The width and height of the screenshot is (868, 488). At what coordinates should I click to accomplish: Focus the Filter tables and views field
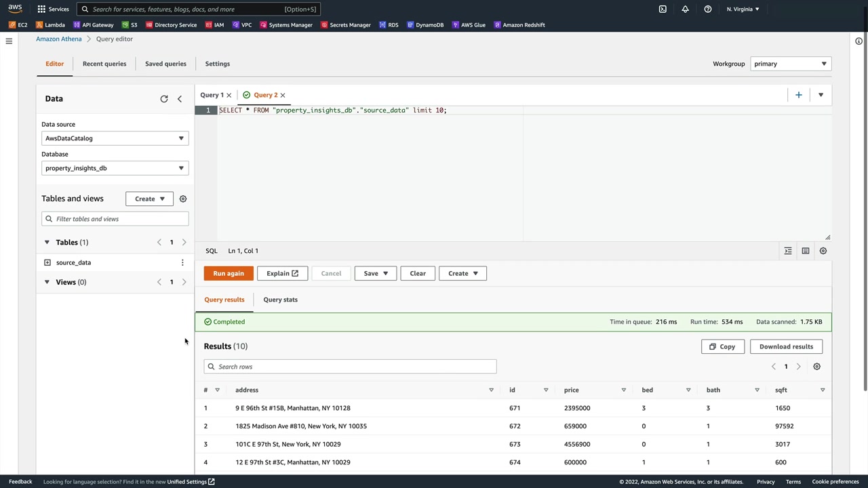tap(115, 219)
